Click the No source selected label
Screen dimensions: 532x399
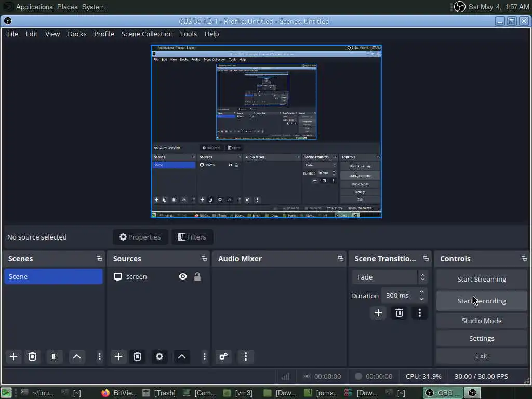[x=37, y=237]
